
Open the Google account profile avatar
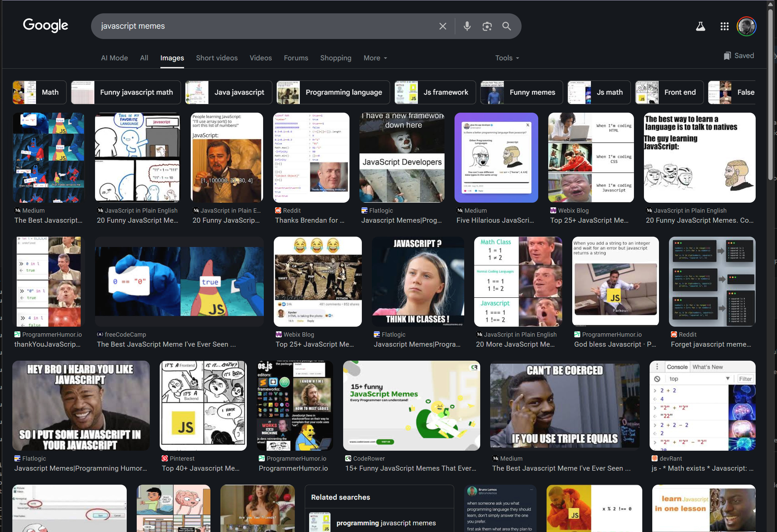click(746, 26)
